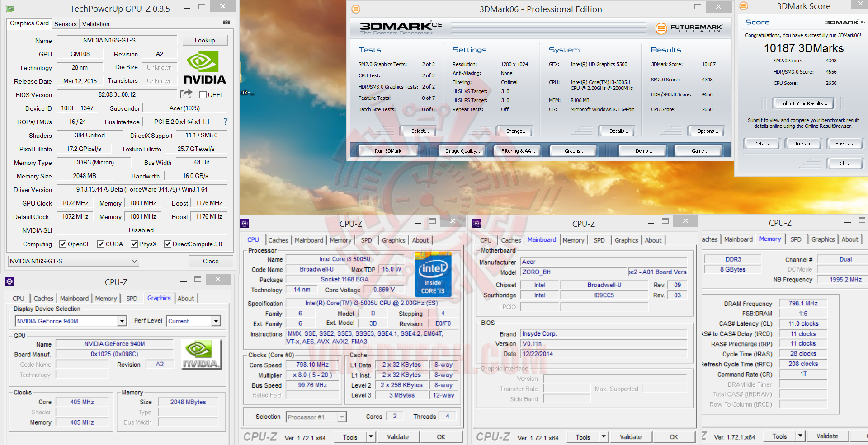Toggle the CUDA checkbox
868x445 pixels.
101,244
